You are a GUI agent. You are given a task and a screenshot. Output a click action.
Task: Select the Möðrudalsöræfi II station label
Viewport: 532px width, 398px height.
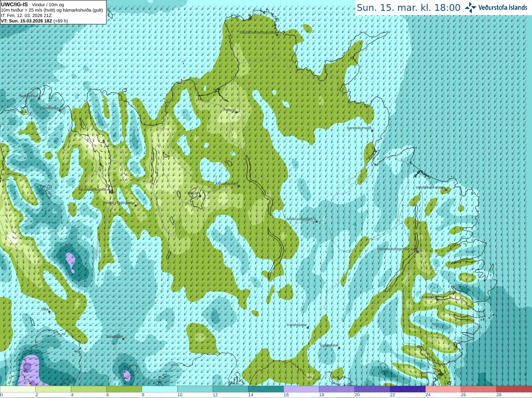[301, 219]
